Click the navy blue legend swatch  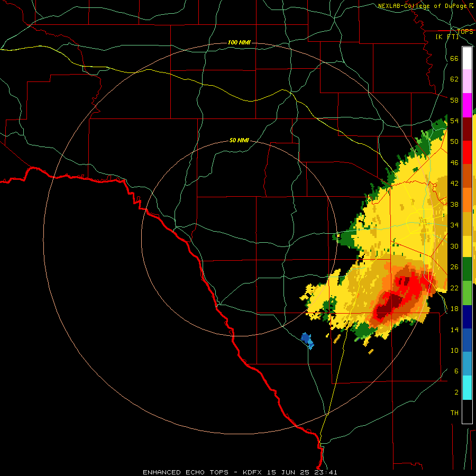point(467,317)
